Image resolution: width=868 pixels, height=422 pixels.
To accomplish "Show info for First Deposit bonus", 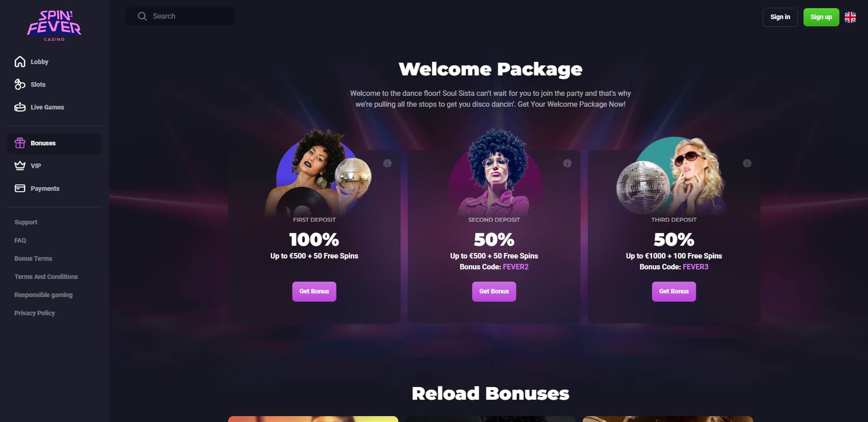I will pyautogui.click(x=387, y=163).
